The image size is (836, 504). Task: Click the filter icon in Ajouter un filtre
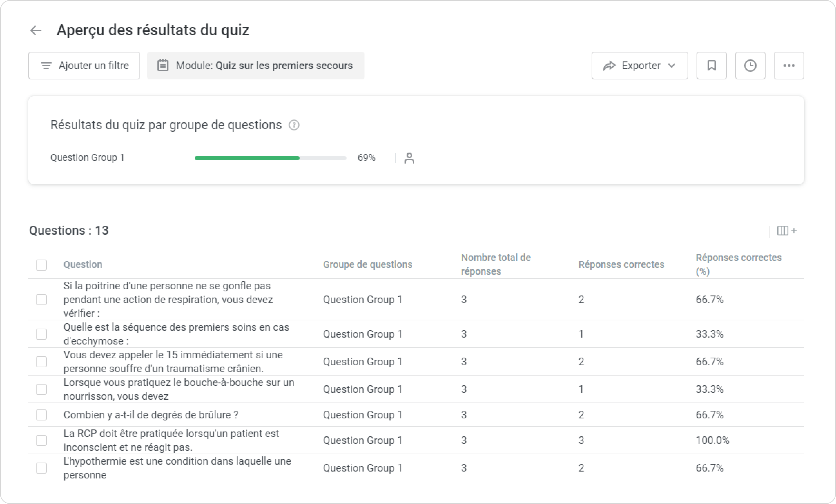click(46, 66)
